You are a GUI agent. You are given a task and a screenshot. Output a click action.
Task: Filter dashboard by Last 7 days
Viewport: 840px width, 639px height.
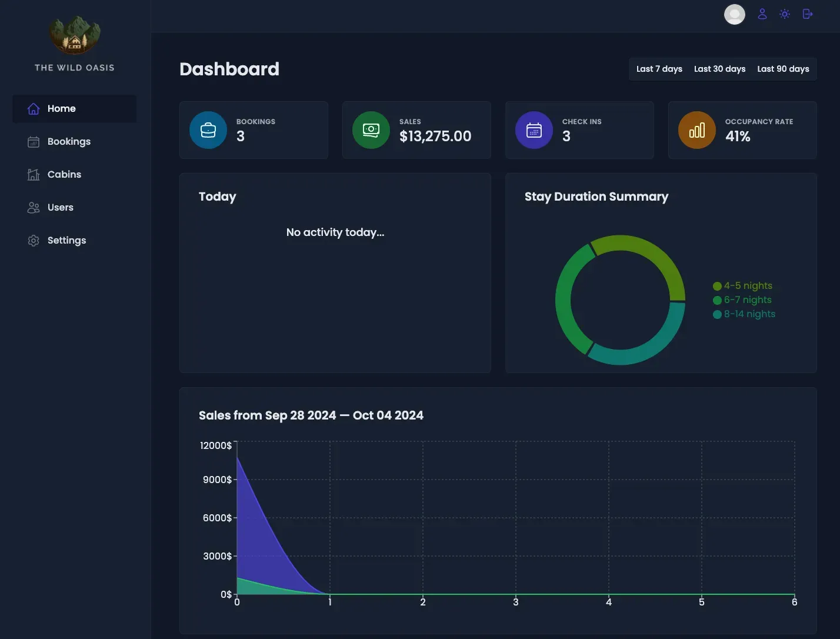pos(659,69)
